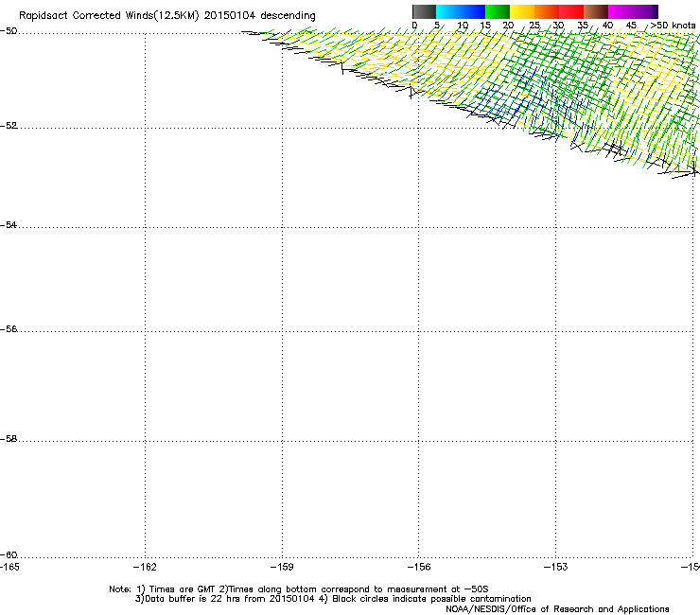Click the "30" legend scale label
This screenshot has width=700, height=615.
(x=558, y=26)
